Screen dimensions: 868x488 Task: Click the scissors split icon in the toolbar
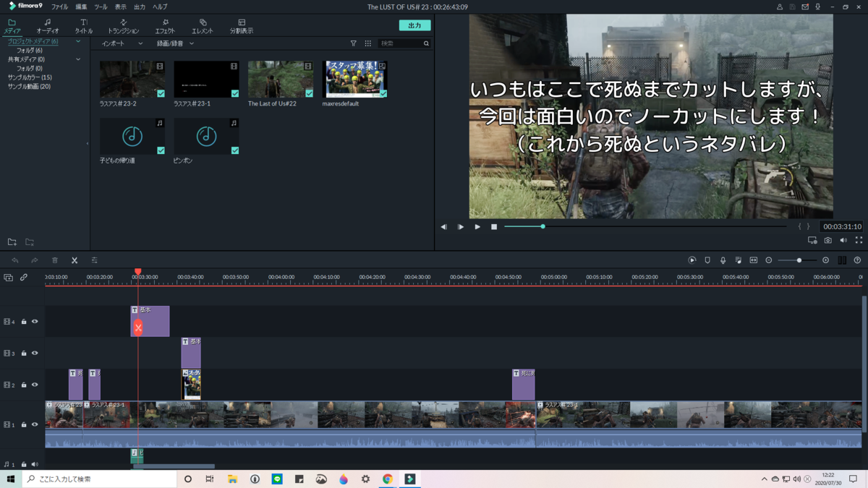click(x=75, y=260)
